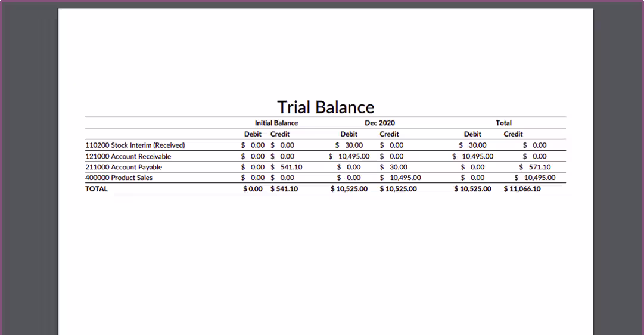Select the 400000 Product Sales account label
The image size is (644, 335).
(x=119, y=178)
